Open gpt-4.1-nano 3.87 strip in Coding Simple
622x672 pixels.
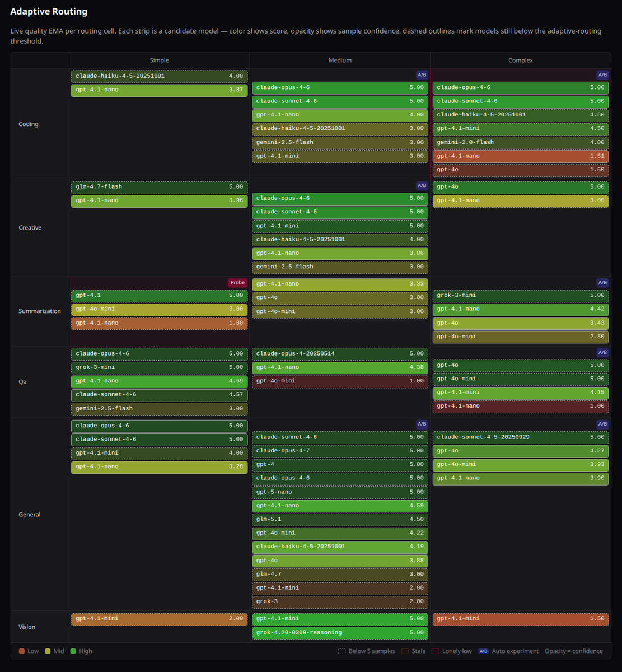coord(159,90)
